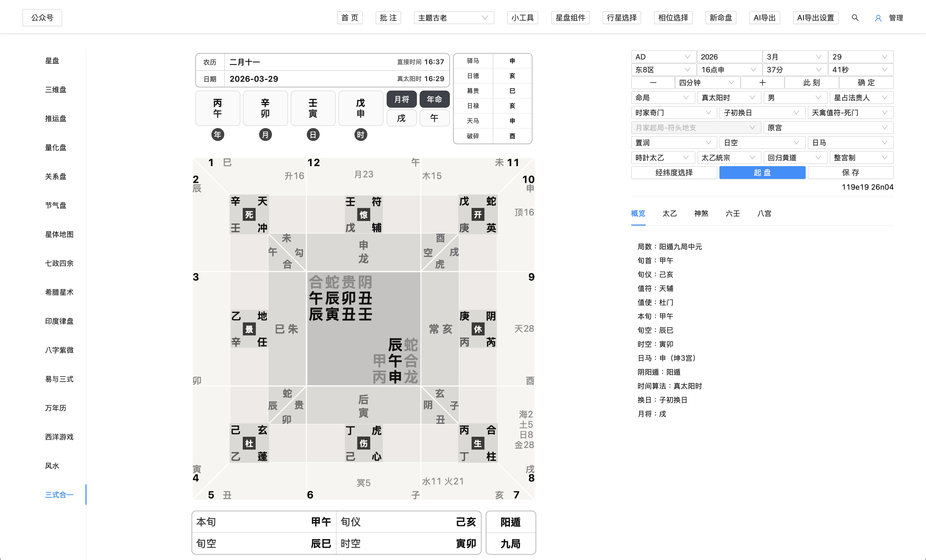Click the 戊申 hour pillar card
Viewport: 926px width, 560px height.
(x=361, y=108)
